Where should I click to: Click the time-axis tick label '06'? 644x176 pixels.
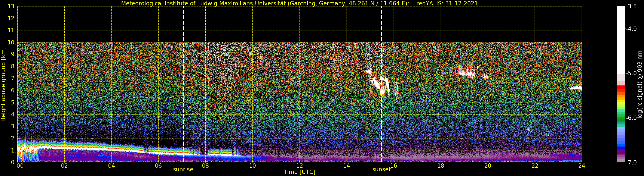pyautogui.click(x=159, y=166)
